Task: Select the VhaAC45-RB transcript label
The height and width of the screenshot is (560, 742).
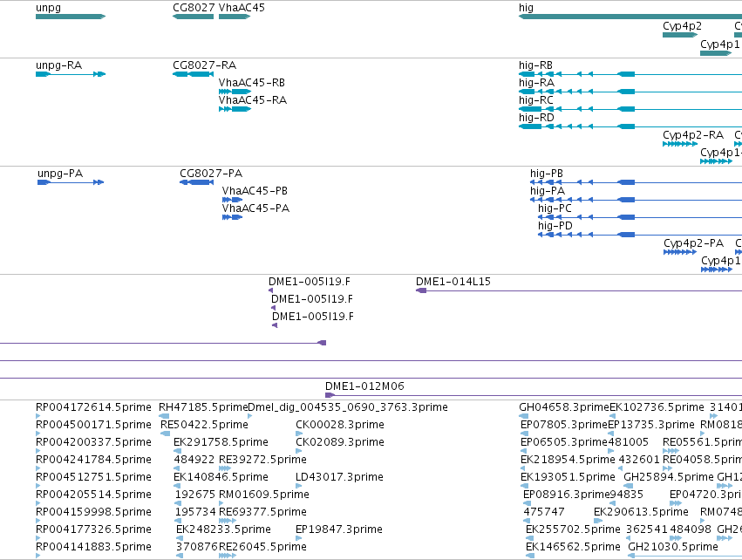Action: point(252,82)
